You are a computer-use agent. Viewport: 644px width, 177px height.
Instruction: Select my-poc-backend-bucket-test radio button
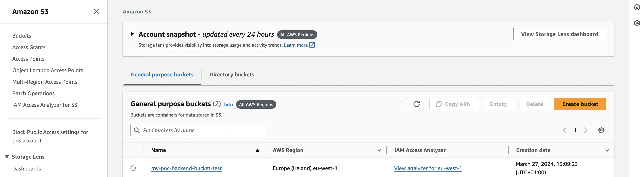[133, 168]
